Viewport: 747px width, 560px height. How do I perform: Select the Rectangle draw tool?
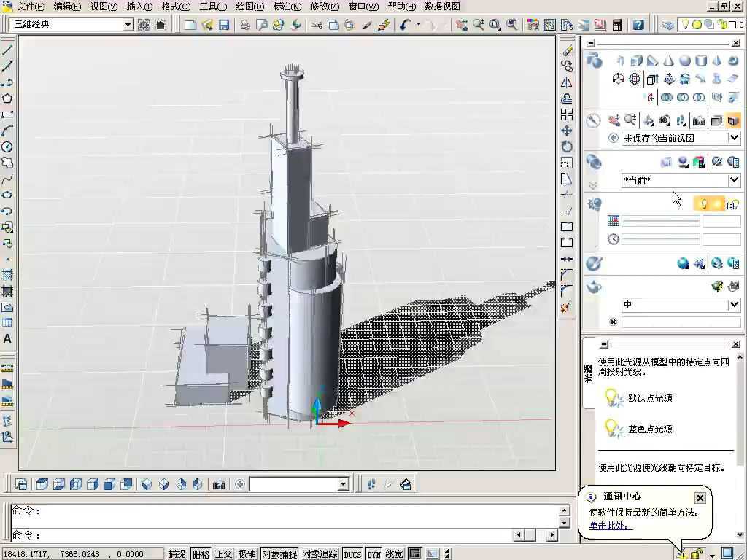pos(7,114)
